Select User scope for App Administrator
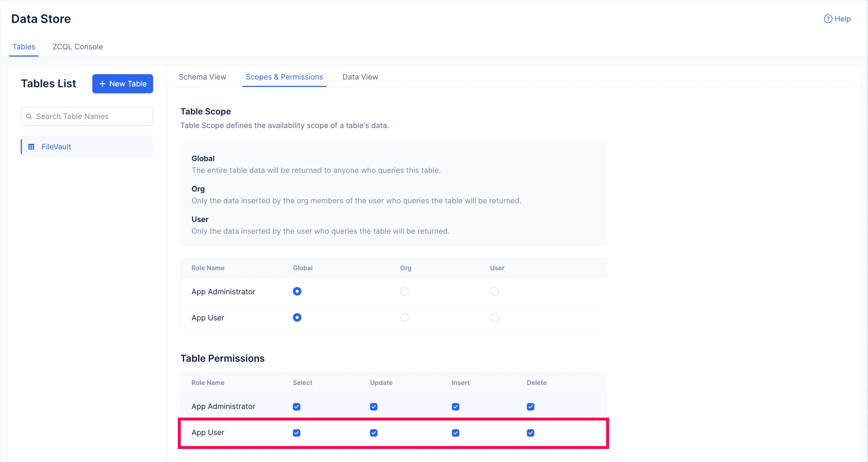The width and height of the screenshot is (868, 462). pos(494,291)
